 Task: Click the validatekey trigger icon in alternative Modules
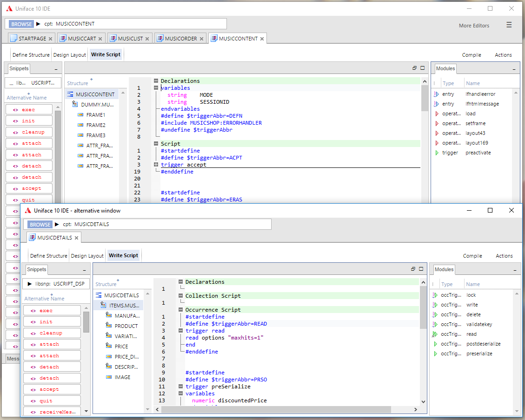[434, 324]
